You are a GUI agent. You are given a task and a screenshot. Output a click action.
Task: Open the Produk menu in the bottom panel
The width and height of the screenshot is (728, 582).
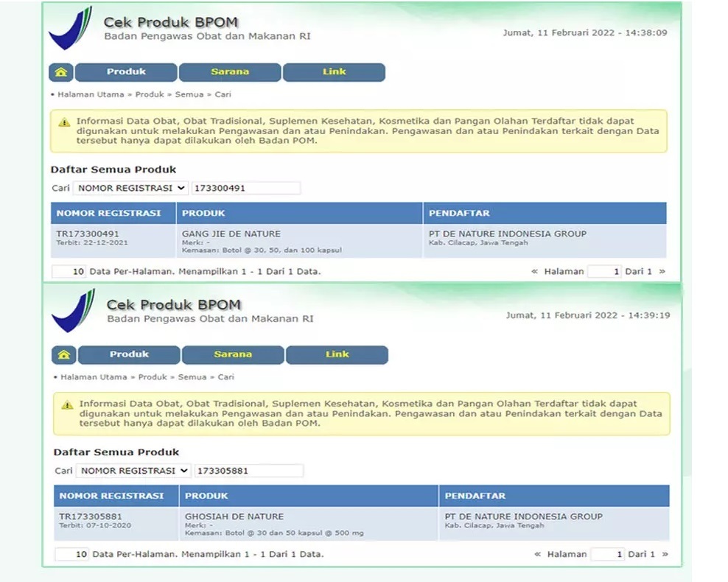tap(129, 355)
